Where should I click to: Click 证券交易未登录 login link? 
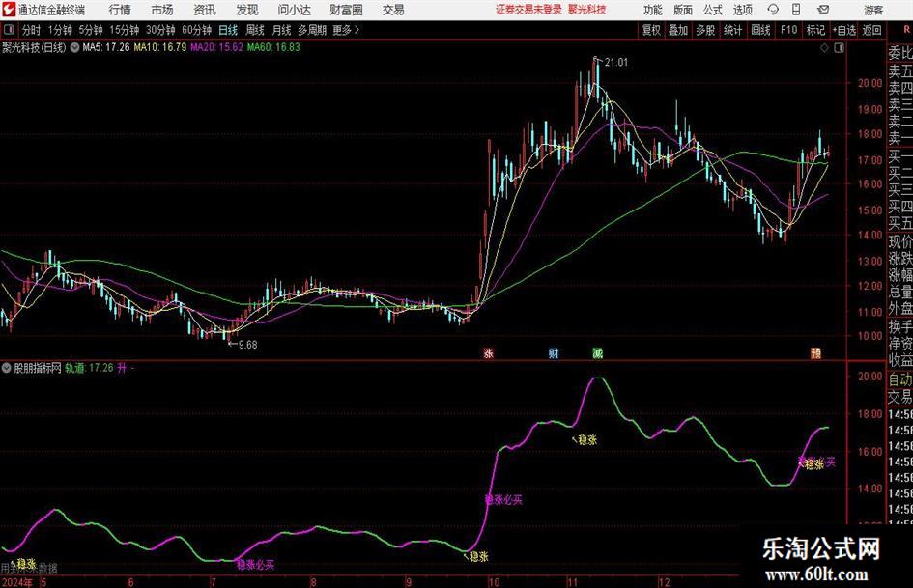pyautogui.click(x=528, y=10)
